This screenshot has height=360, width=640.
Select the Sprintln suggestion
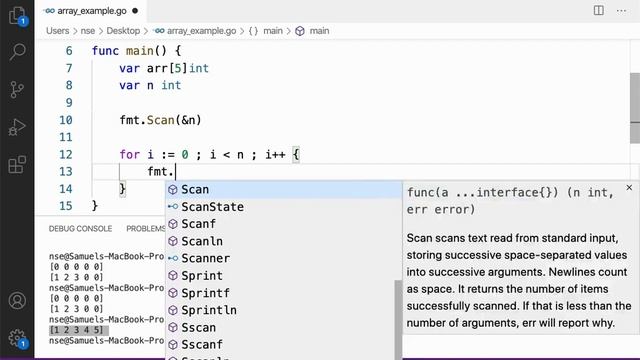coord(284,310)
